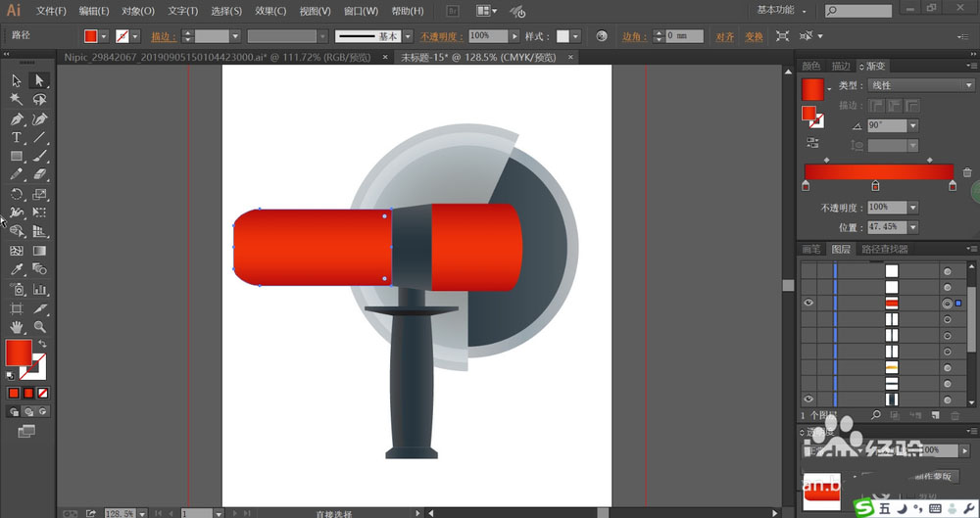
Task: Open control bar fill color dropdown
Action: click(x=104, y=36)
